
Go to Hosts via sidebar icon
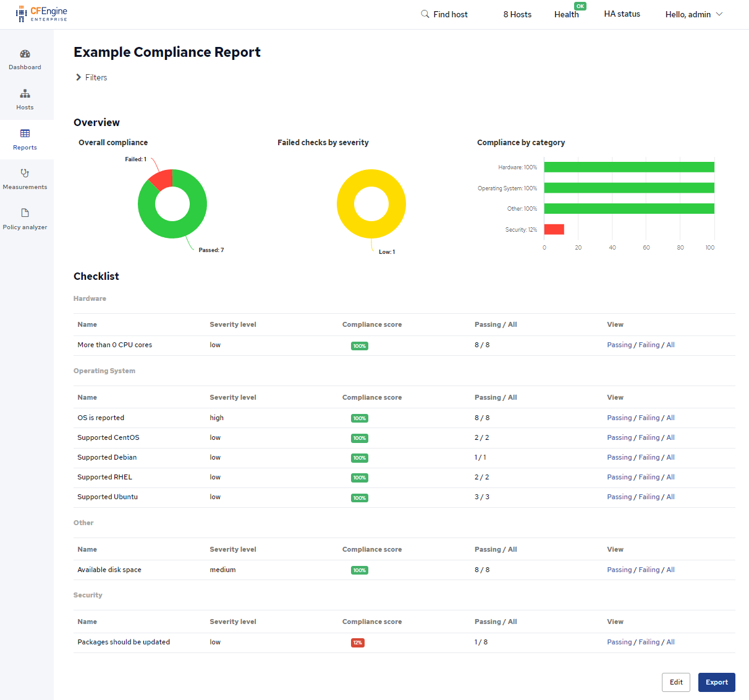coord(25,94)
